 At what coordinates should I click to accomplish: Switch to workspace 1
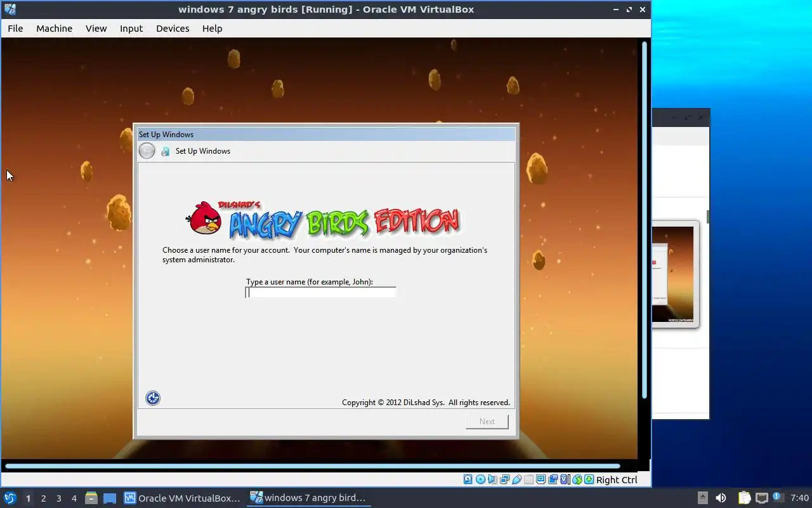click(x=28, y=498)
